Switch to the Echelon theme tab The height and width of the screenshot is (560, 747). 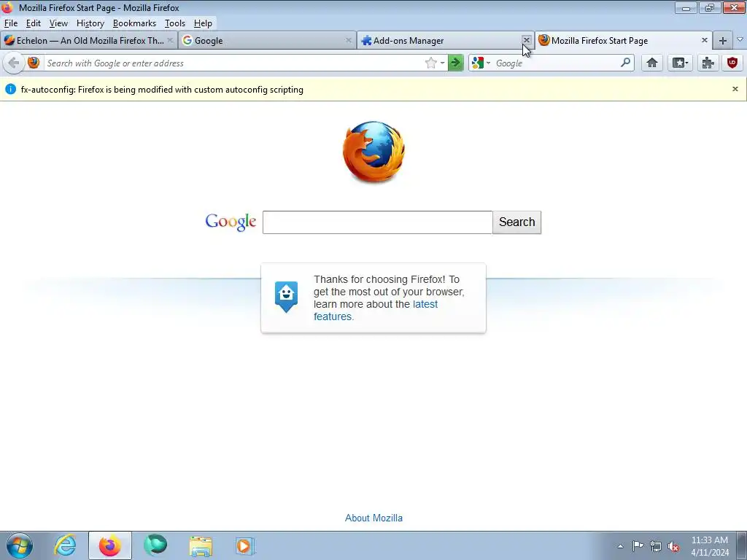(x=88, y=41)
